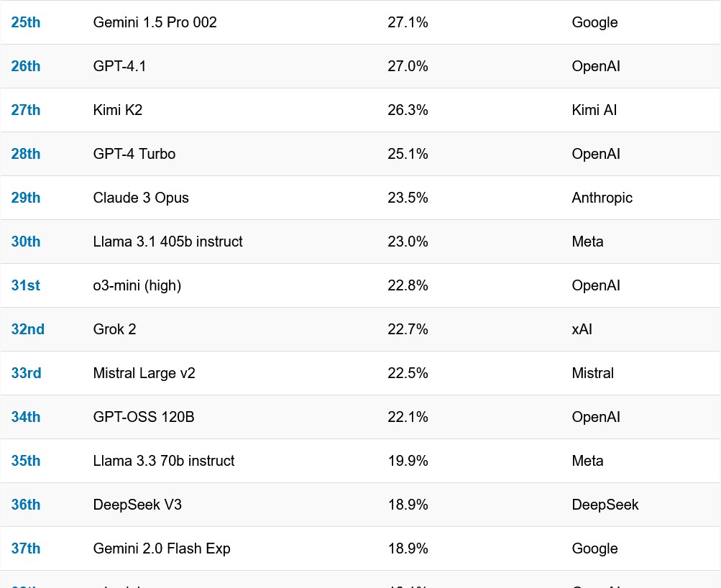This screenshot has width=721, height=588.
Task: Click the 25th rank link
Action: coord(26,22)
